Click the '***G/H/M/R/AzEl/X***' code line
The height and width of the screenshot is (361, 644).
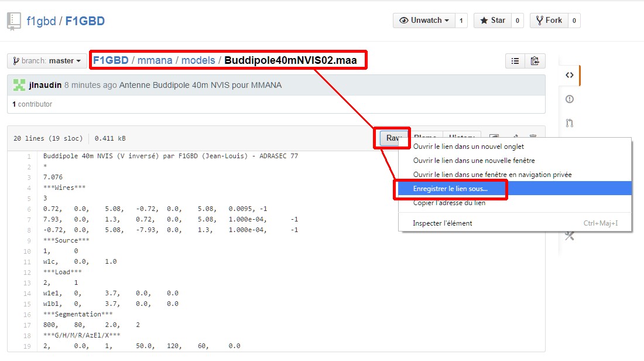[x=82, y=336]
